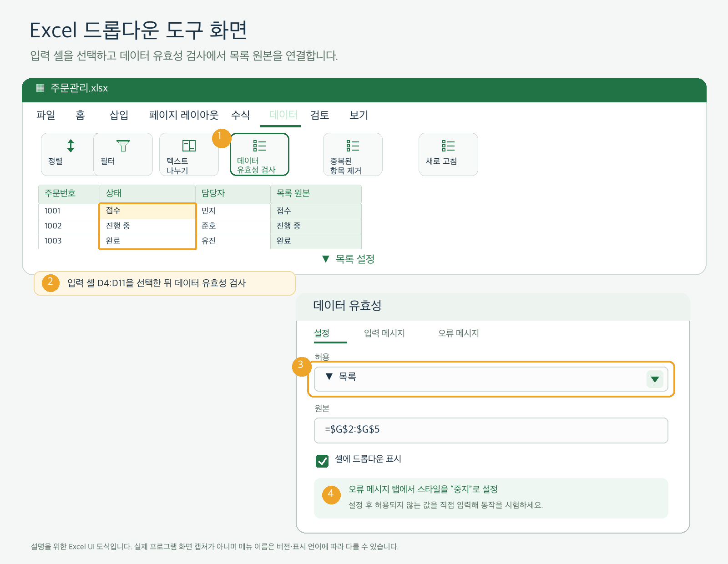Click 담당자 cell 민지
728x564 pixels.
[233, 211]
